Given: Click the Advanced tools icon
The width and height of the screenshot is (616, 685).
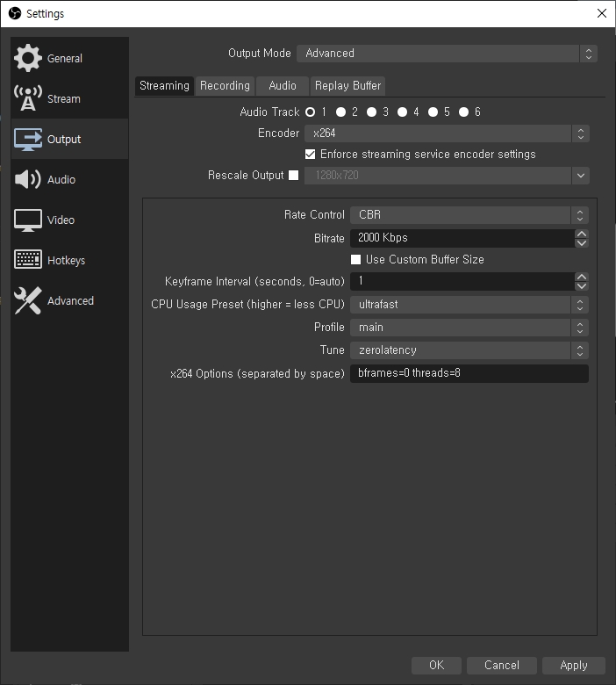Looking at the screenshot, I should pos(28,301).
